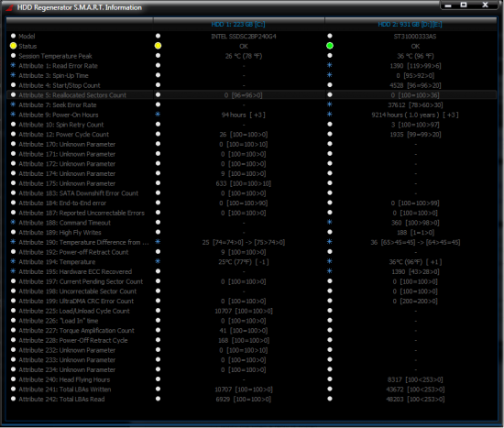The height and width of the screenshot is (428, 504).
Task: Click HDD 2's blue star for Command Timeout 360
Action: pos(330,222)
